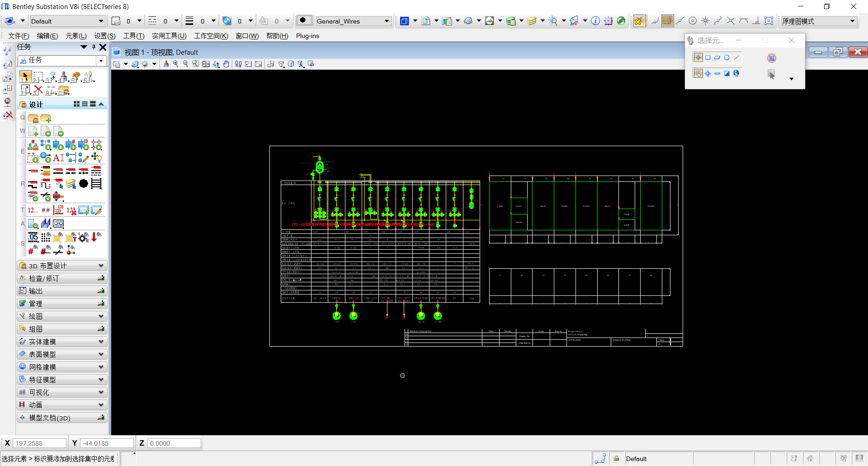Open the General_Wires level dropdown
The height and width of the screenshot is (466, 868).
coord(387,21)
